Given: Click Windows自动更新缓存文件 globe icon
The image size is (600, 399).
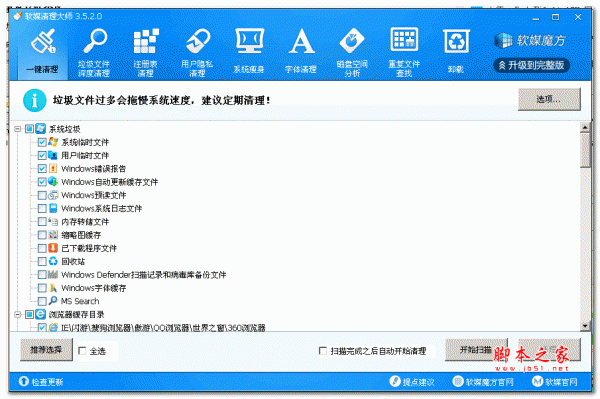Looking at the screenshot, I should pyautogui.click(x=53, y=181).
